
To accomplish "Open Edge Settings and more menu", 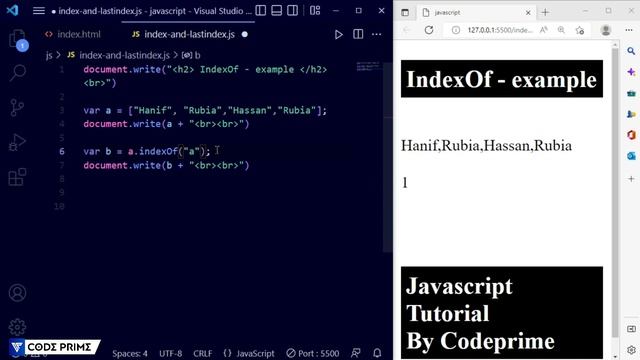I will 629,30.
